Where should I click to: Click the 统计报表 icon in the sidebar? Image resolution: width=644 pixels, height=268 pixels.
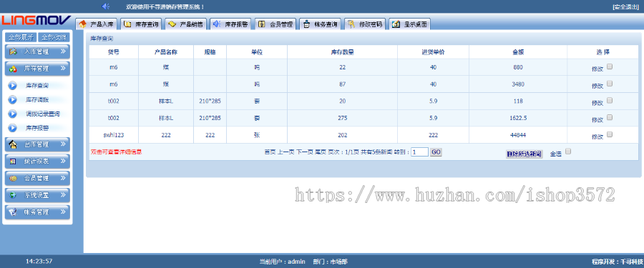[x=13, y=162]
